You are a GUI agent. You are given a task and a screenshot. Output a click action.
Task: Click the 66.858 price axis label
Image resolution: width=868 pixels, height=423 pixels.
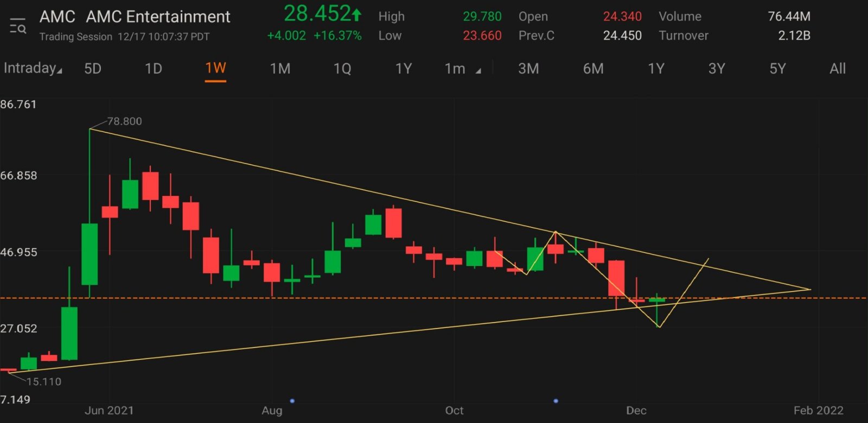point(18,175)
